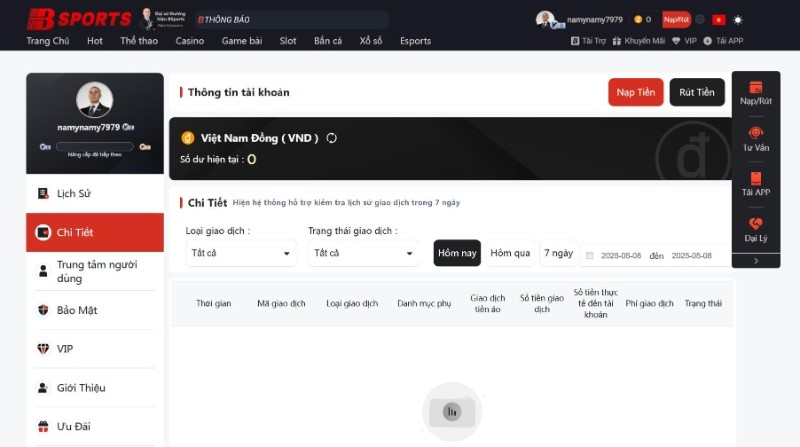800x447 pixels.
Task: Open Tư Vấn support in side panel
Action: [756, 139]
